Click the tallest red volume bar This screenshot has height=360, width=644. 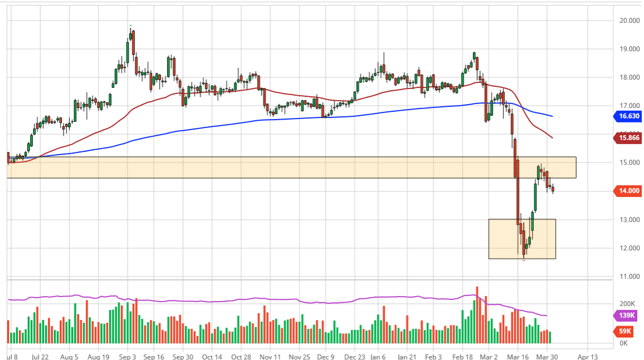tap(477, 315)
